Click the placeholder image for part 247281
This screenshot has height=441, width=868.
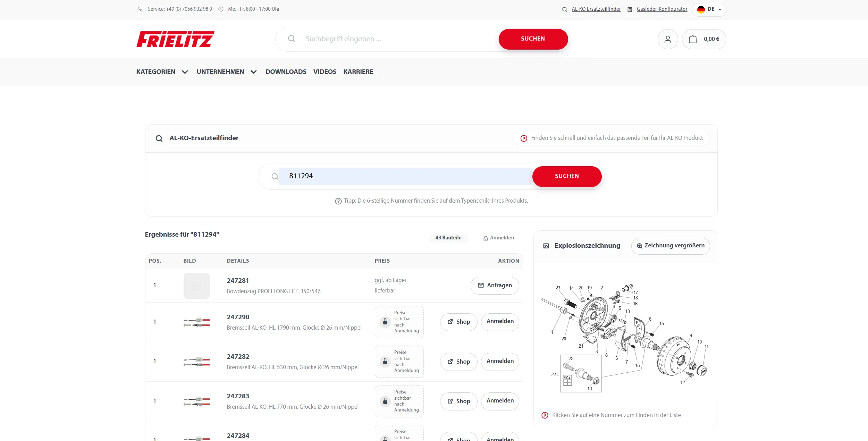click(196, 286)
